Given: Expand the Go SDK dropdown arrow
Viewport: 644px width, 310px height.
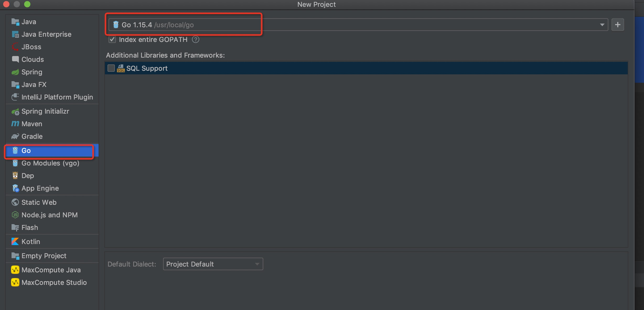Looking at the screenshot, I should tap(602, 25).
